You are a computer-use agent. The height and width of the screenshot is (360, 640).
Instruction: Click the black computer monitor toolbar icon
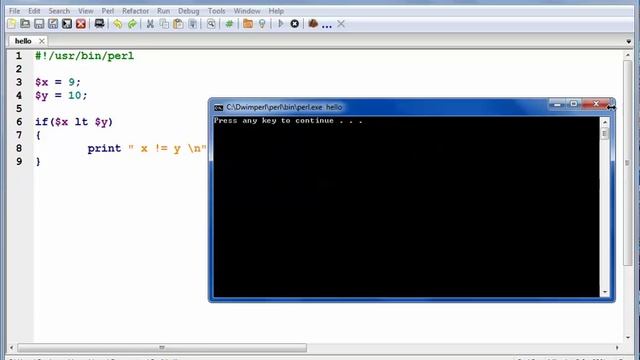99,24
